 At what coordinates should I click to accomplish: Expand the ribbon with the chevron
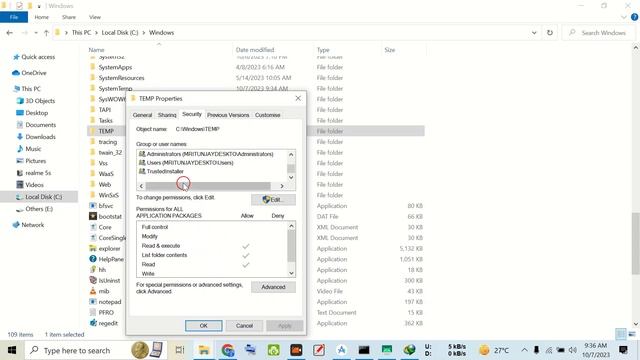click(x=624, y=17)
